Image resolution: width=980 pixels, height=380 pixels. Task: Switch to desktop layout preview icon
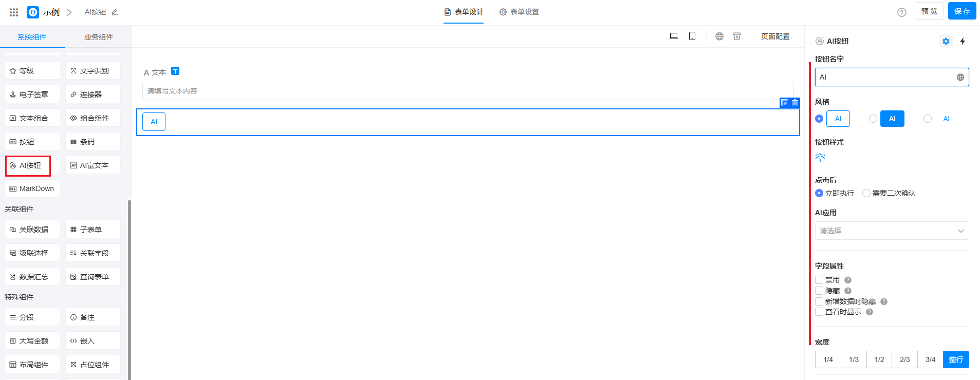tap(674, 36)
